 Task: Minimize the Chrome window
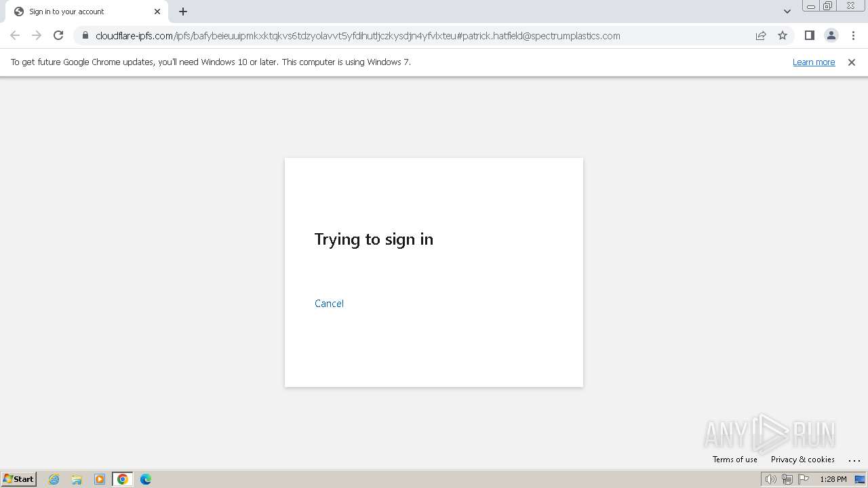(x=810, y=6)
